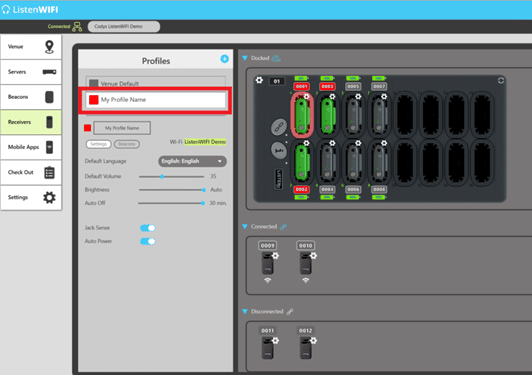This screenshot has width=532, height=375.
Task: Add a new profile with plus icon
Action: coord(224,59)
